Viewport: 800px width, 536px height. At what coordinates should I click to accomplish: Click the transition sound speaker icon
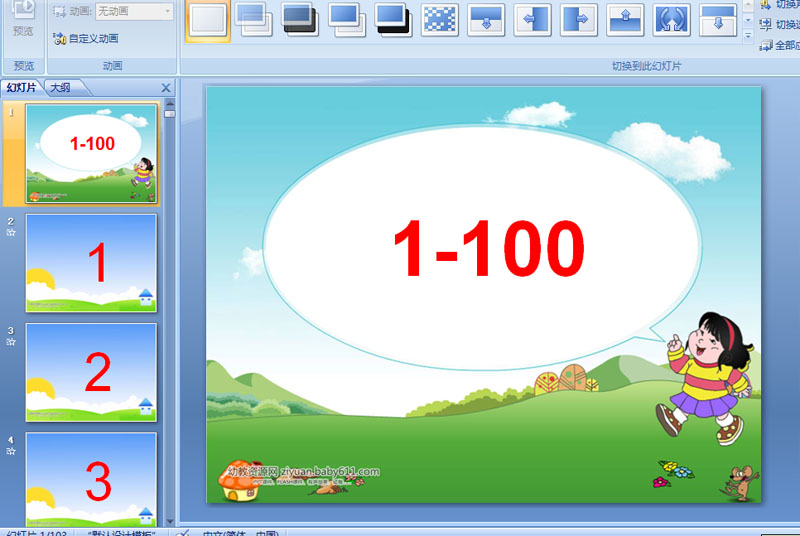(765, 5)
